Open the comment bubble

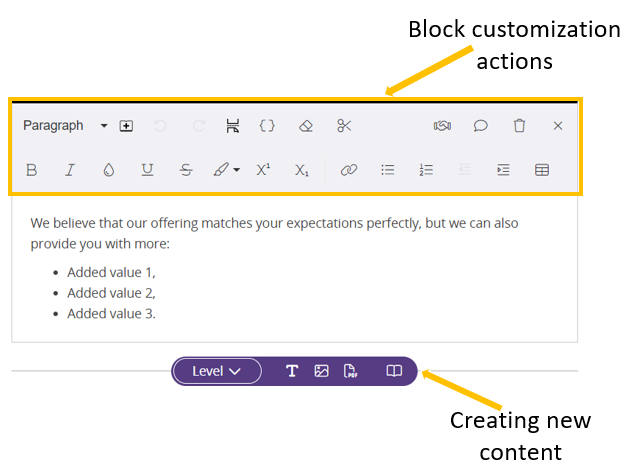[480, 126]
